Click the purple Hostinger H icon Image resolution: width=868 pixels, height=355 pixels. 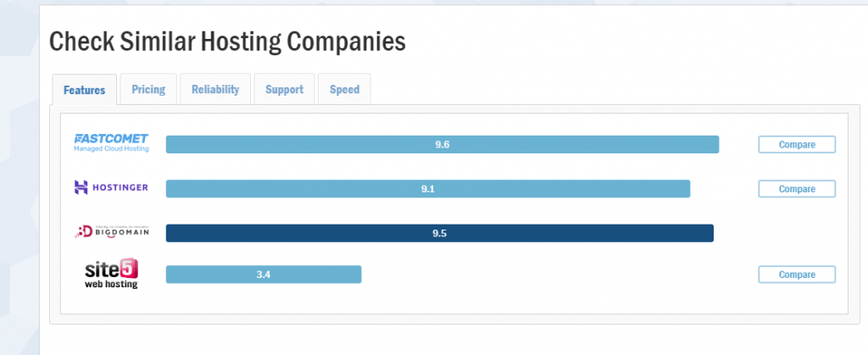coord(81,187)
